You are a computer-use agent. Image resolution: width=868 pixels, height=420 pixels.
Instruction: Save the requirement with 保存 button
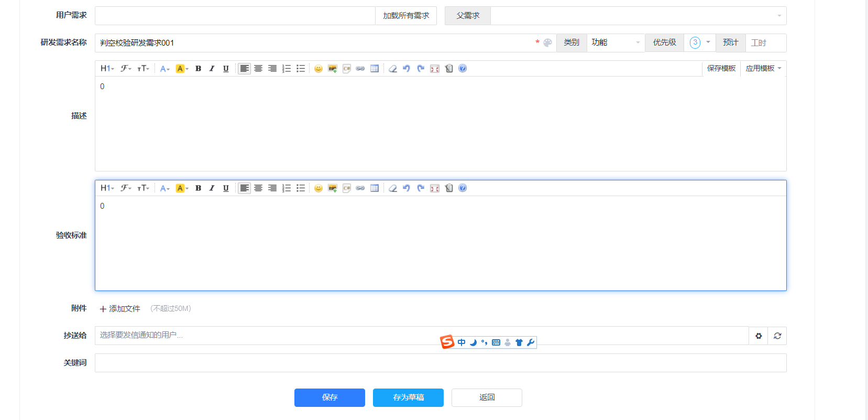tap(329, 397)
